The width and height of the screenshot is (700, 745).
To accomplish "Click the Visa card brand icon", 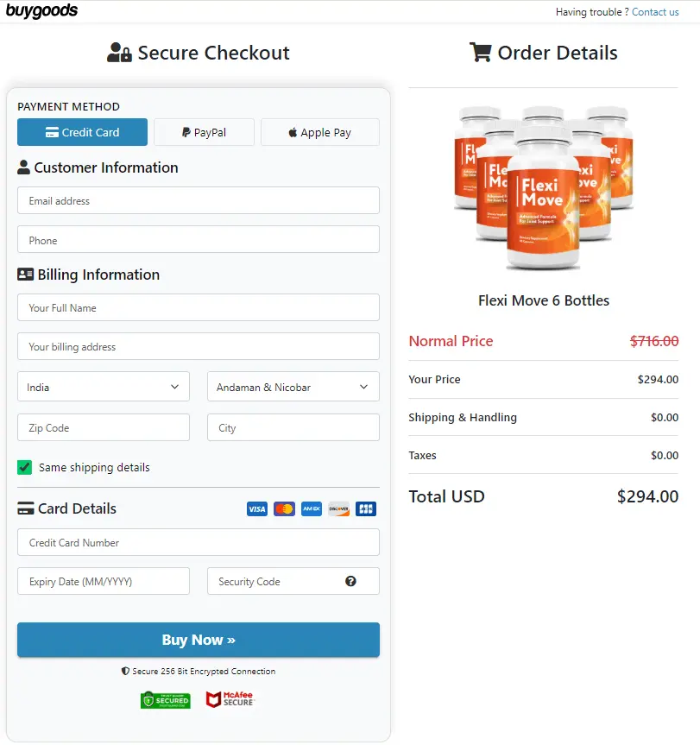I will pyautogui.click(x=256, y=509).
